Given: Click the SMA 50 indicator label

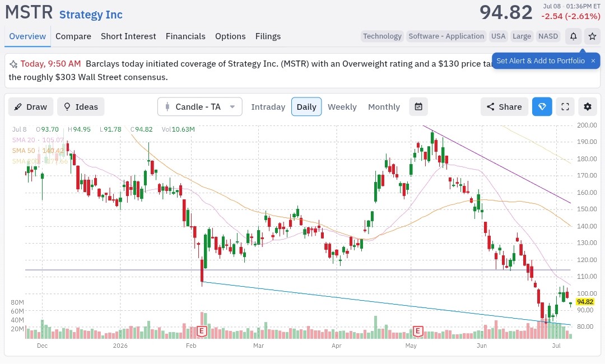Looking at the screenshot, I should [x=38, y=151].
